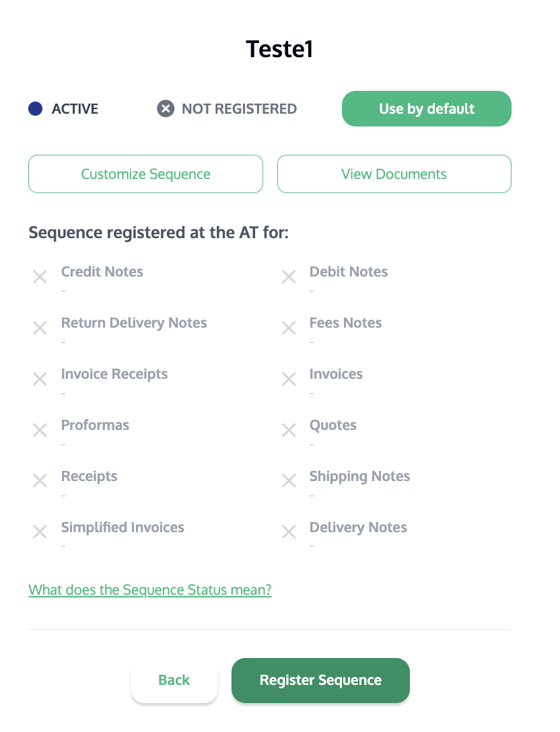Viewport: 560px width, 732px height.
Task: Click the blue ACTIVE status dot
Action: click(x=36, y=108)
